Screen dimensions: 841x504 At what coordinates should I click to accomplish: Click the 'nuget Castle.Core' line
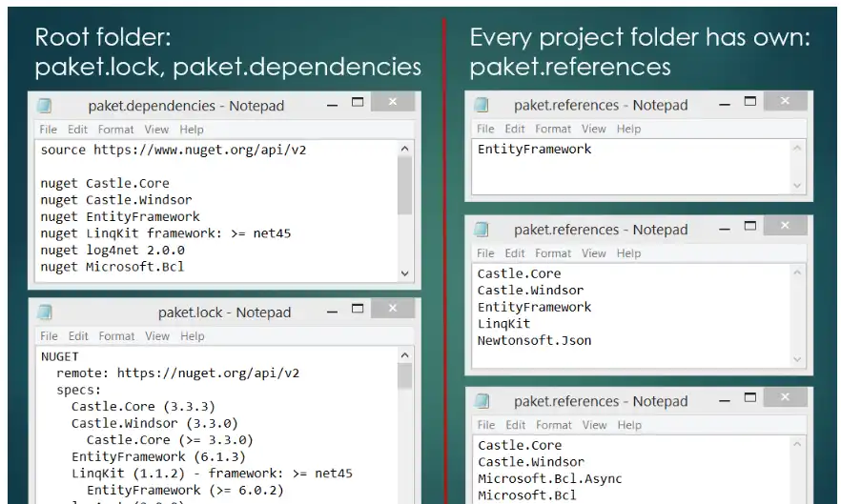point(105,183)
